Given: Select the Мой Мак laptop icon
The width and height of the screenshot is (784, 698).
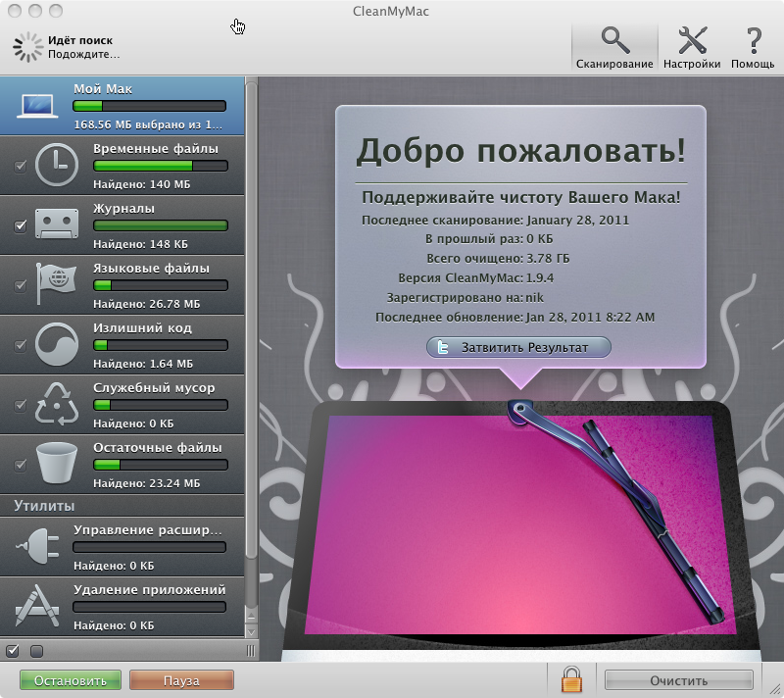Looking at the screenshot, I should click(x=37, y=106).
